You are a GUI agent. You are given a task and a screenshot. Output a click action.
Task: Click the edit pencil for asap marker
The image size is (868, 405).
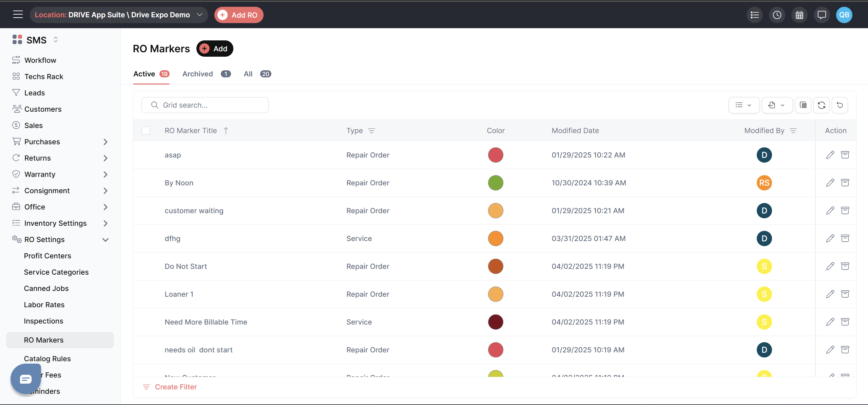(830, 155)
